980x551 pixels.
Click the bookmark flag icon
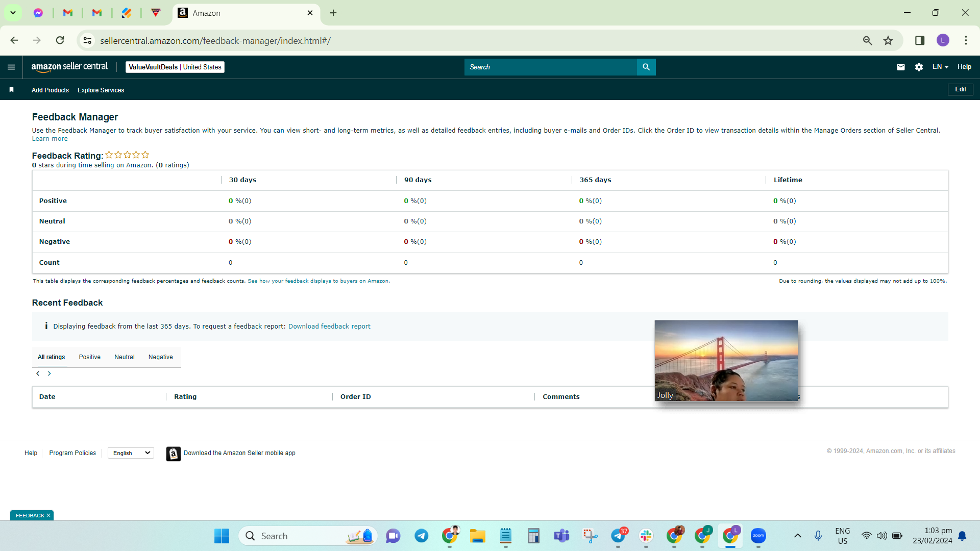pos(11,90)
